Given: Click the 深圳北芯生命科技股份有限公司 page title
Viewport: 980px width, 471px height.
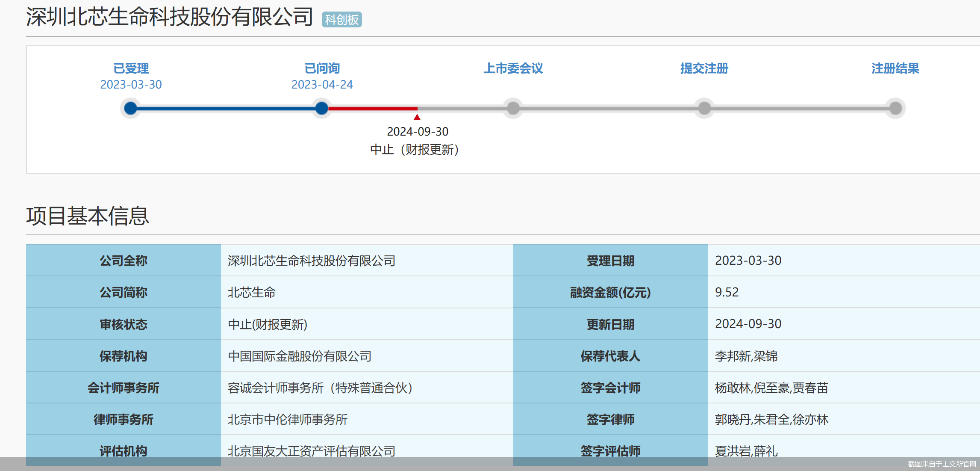Looking at the screenshot, I should (x=170, y=17).
